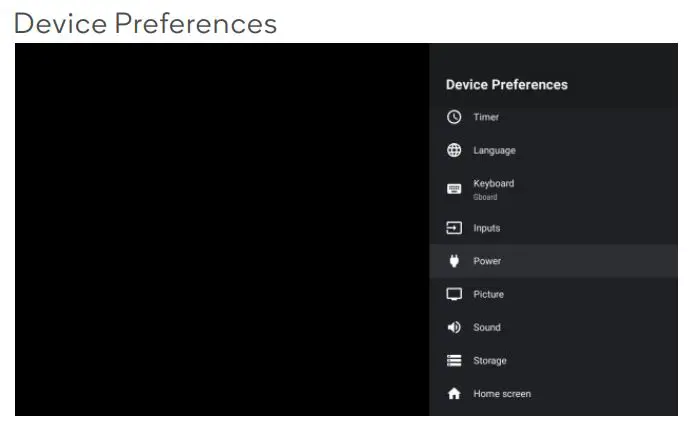Select Home screen settings entry
Viewport: 694px width, 436px height.
coord(502,394)
